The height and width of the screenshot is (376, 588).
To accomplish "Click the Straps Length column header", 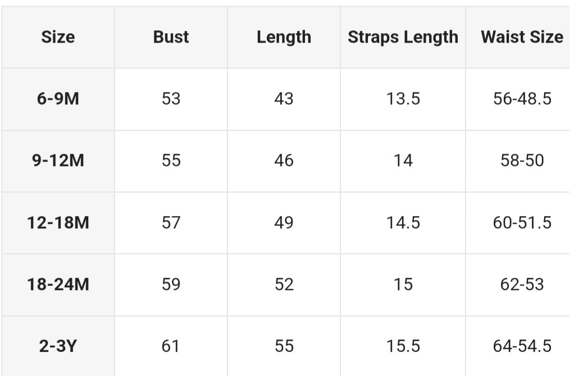I will coord(403,37).
